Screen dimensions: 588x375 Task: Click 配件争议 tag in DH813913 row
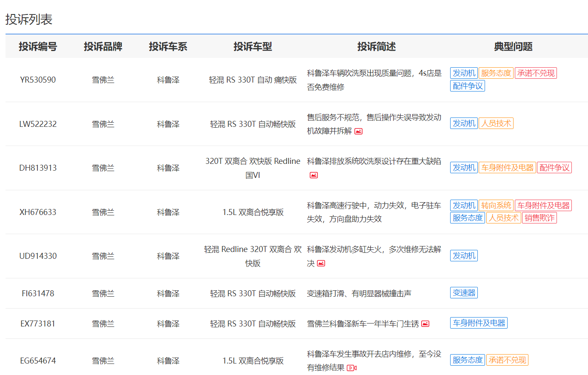point(554,168)
